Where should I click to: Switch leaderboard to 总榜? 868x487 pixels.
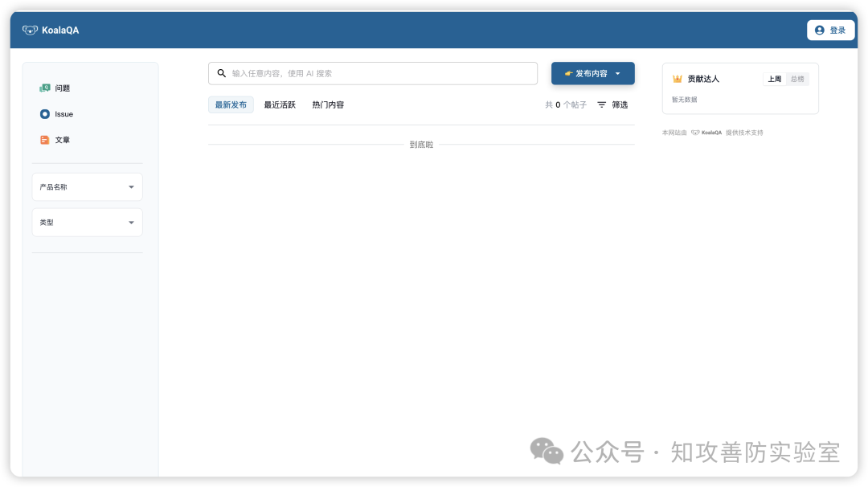(x=796, y=78)
